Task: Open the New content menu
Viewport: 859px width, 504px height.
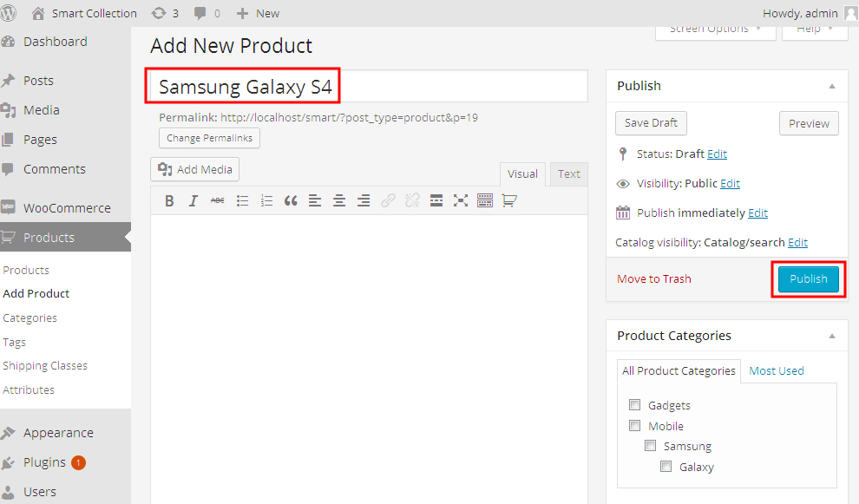Action: (x=258, y=13)
